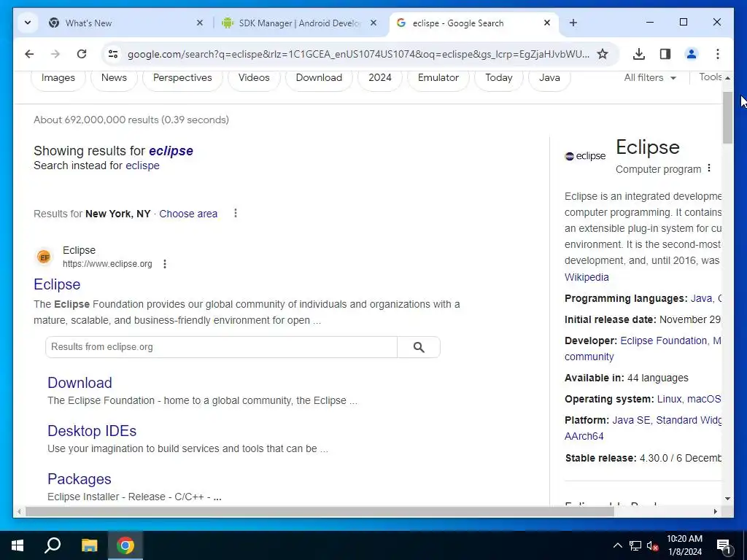Open the Desktop IDEs sitelink
Viewport: 747px width, 560px height.
tap(92, 431)
